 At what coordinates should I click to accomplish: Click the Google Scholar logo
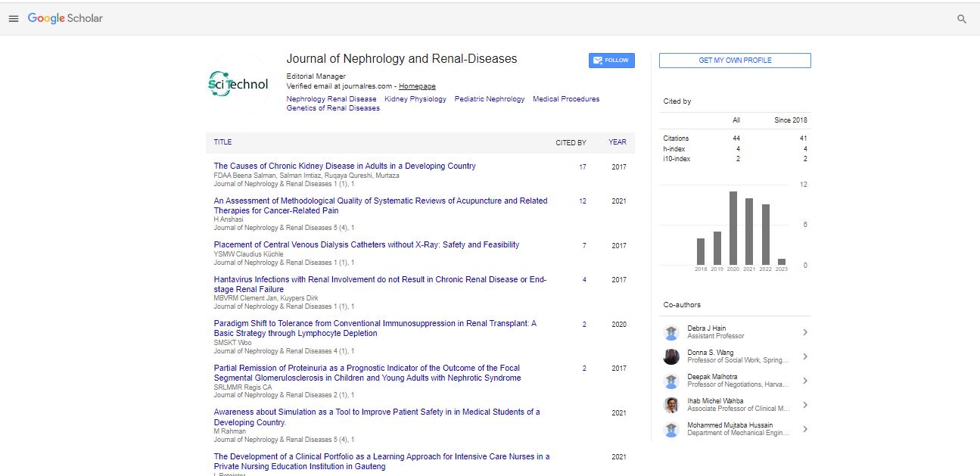[x=65, y=18]
